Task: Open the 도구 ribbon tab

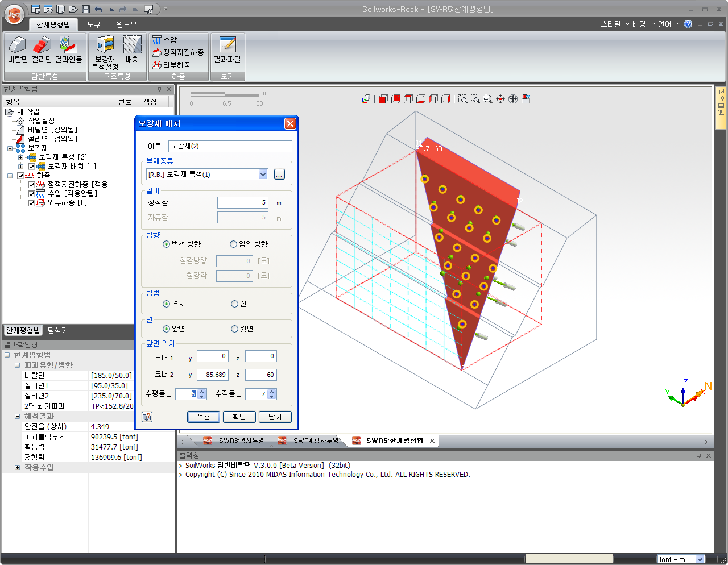Action: point(94,24)
